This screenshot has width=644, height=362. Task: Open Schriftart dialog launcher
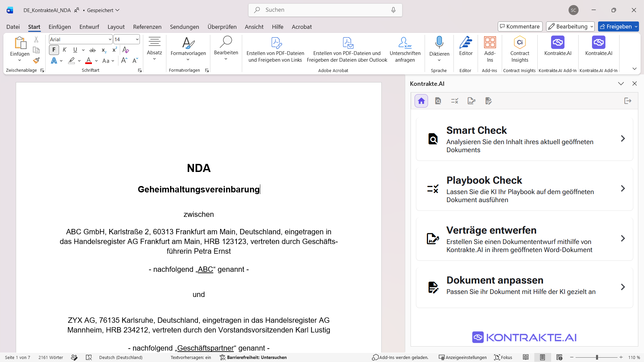click(x=140, y=70)
